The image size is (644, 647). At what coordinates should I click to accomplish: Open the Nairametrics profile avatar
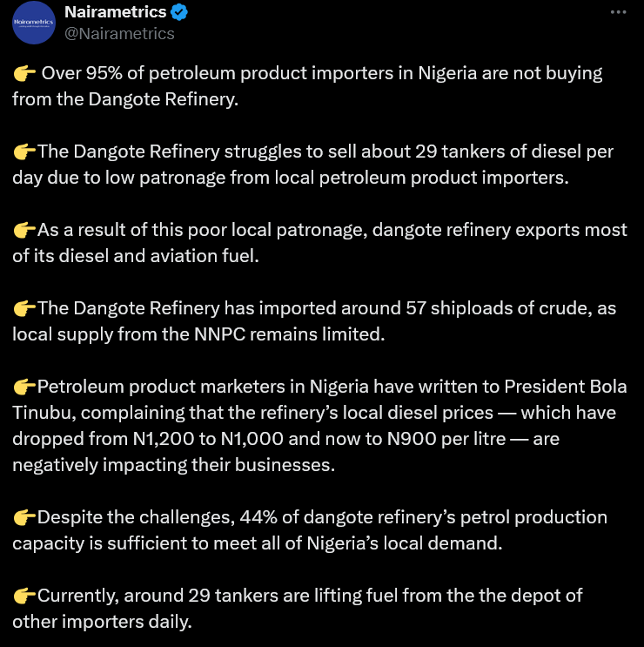point(34,23)
